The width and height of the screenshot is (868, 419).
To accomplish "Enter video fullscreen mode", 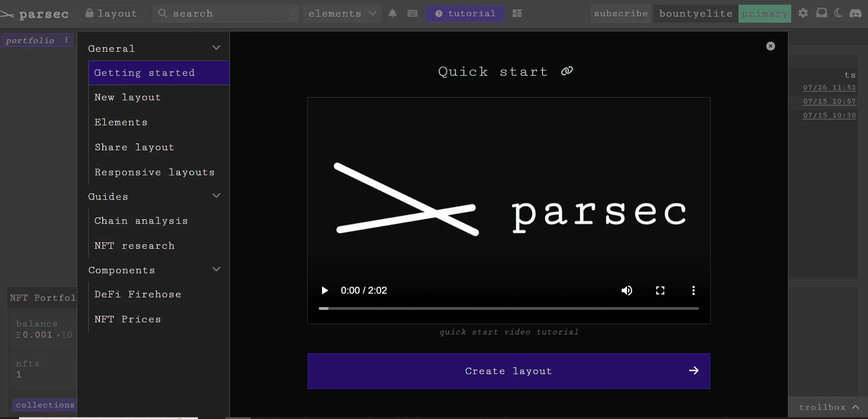I will pyautogui.click(x=660, y=290).
